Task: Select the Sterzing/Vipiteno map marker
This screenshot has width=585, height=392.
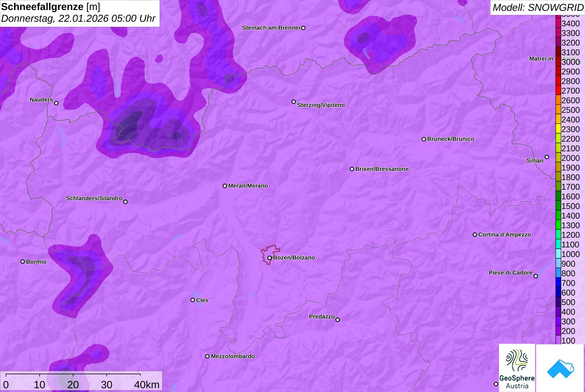Action: [x=294, y=102]
